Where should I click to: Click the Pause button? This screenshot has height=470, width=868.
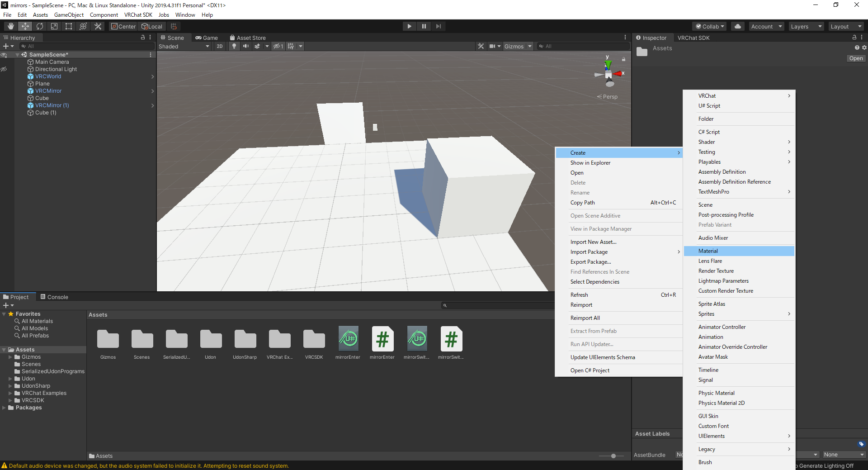tap(424, 26)
